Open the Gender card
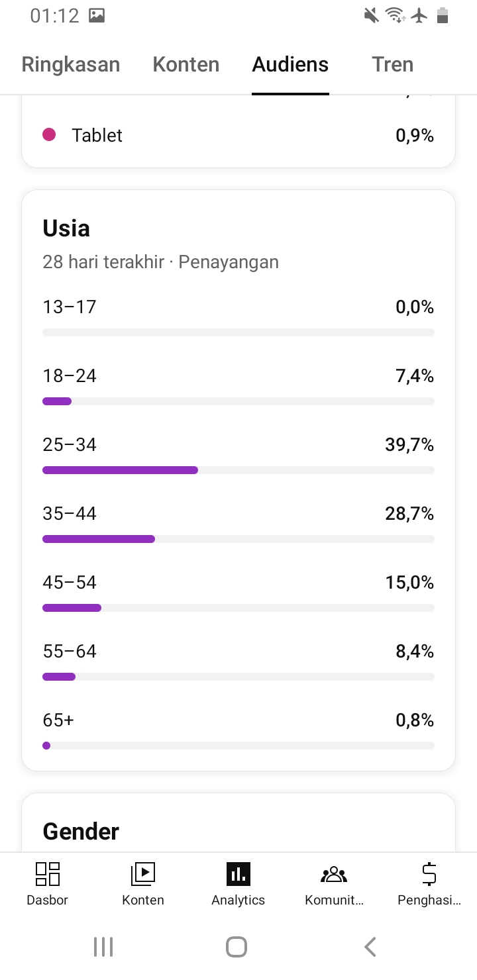The image size is (477, 980). coord(238,822)
